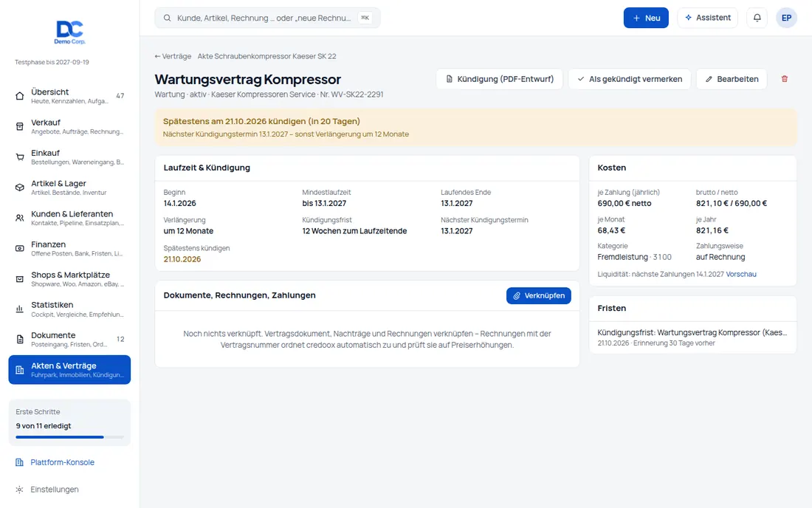Click the Einkauf cart icon
Viewport: 812px width, 508px height.
coord(20,157)
